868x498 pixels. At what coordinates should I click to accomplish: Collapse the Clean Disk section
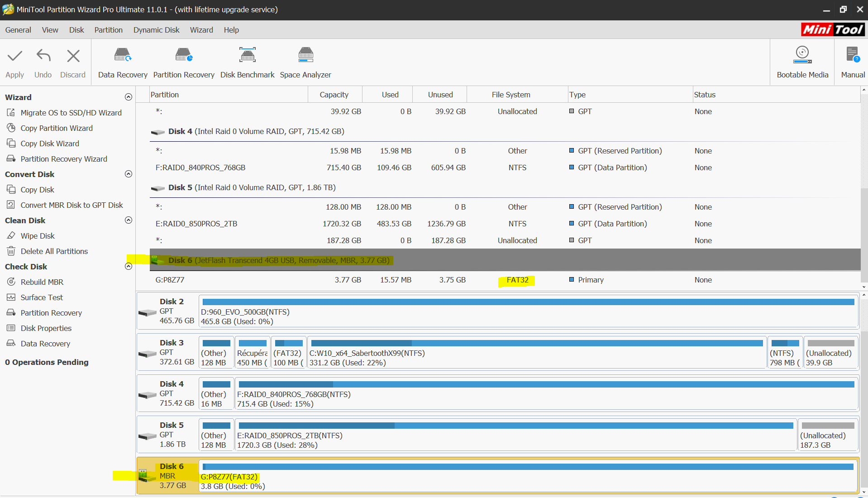(129, 220)
